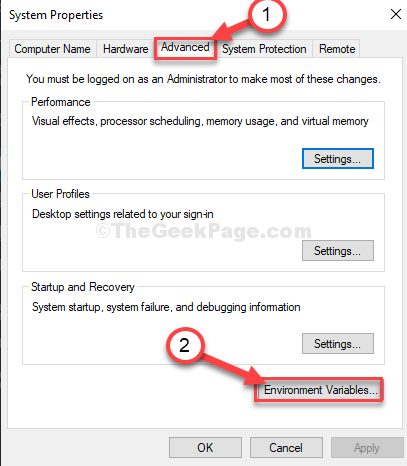The height and width of the screenshot is (466, 407).
Task: Confirm changes with OK button
Action: (x=205, y=448)
